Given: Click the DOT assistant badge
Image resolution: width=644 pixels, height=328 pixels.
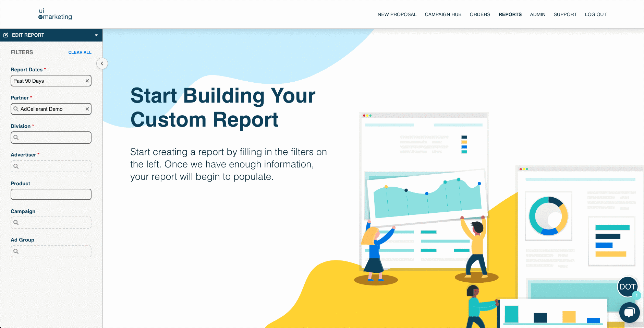Looking at the screenshot, I should coord(627,286).
